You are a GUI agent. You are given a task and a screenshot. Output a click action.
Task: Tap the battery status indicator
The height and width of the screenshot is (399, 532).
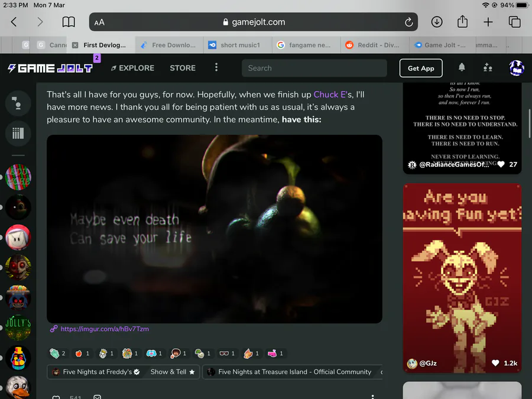[523, 5]
